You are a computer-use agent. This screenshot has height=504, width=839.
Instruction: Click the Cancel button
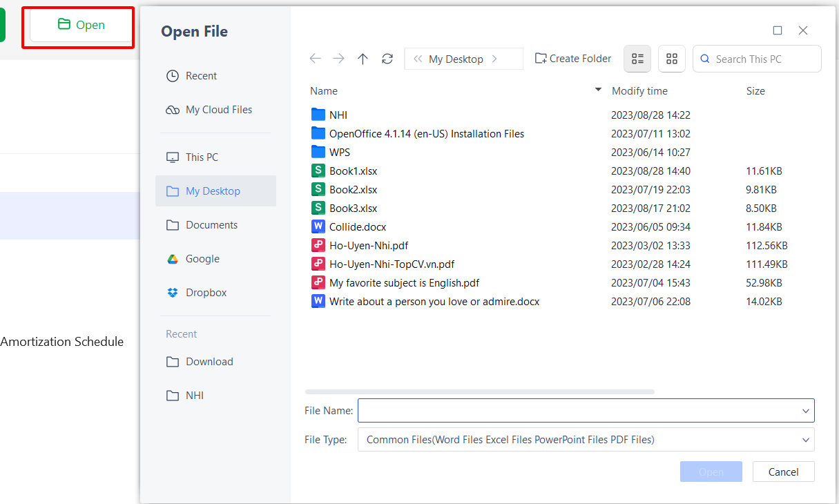click(784, 472)
